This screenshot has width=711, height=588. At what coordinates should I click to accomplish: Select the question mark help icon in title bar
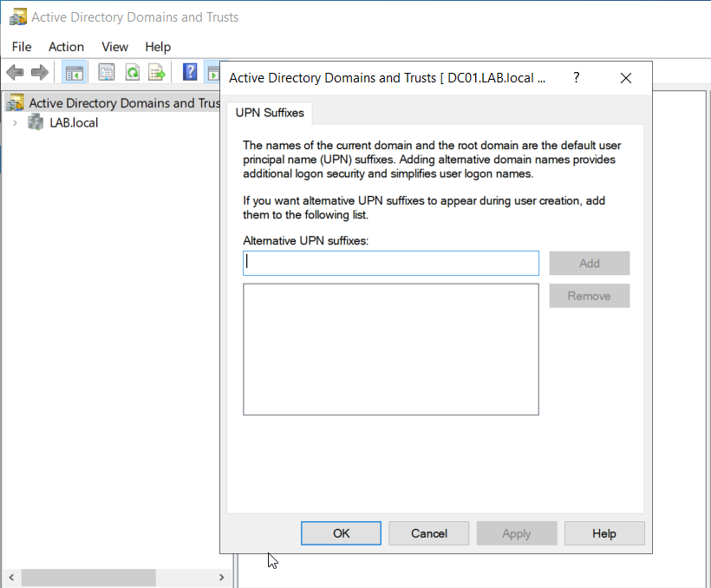[577, 77]
